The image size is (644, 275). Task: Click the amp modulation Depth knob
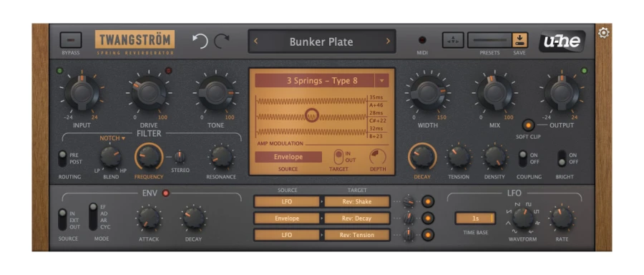tap(378, 156)
